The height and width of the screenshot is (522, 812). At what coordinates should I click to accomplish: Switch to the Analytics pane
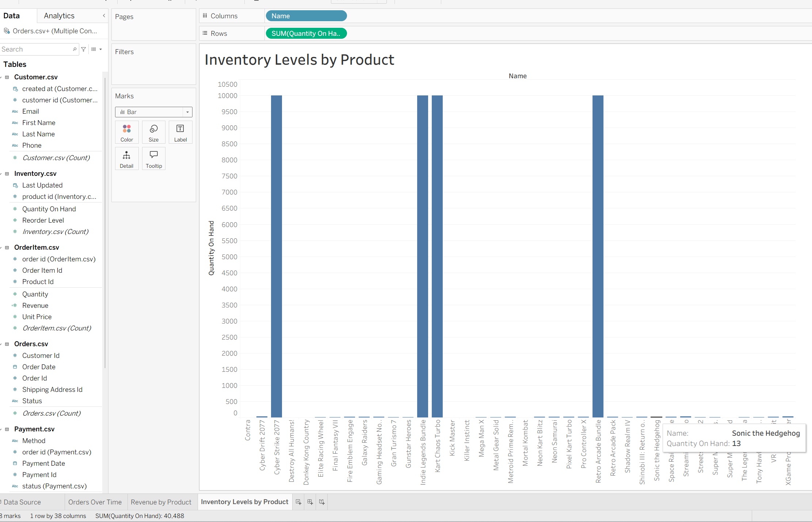click(x=59, y=15)
